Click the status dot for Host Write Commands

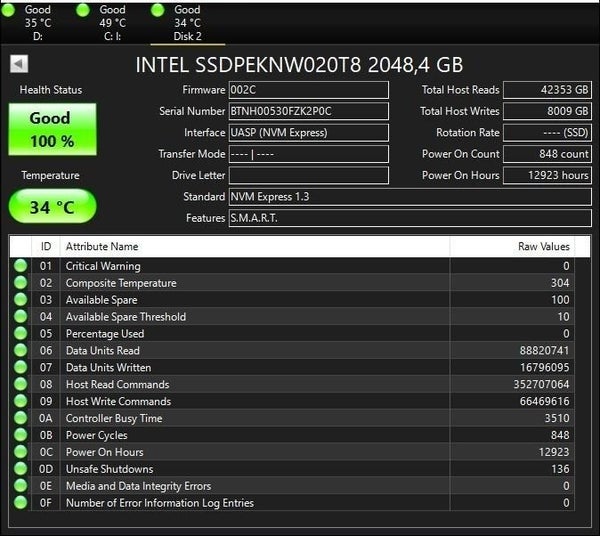(x=21, y=401)
